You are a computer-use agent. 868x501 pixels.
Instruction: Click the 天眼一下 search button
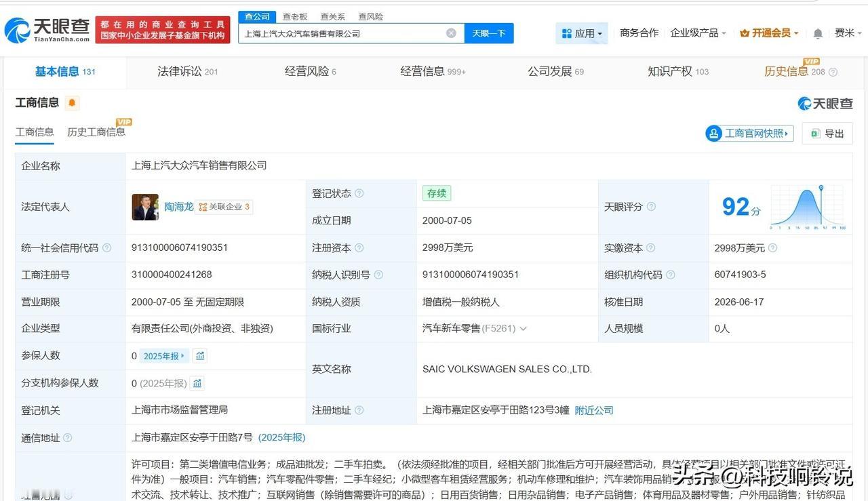tap(489, 33)
